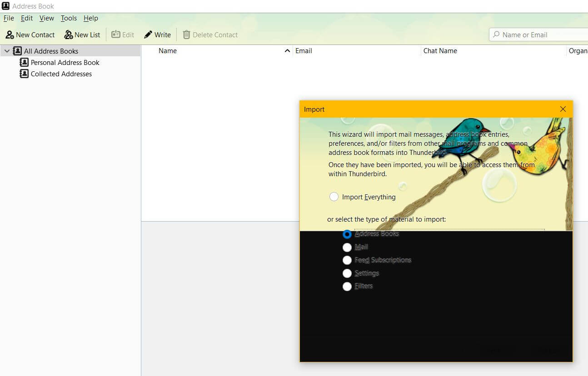Select the Feed Subscriptions radio button

pyautogui.click(x=347, y=260)
